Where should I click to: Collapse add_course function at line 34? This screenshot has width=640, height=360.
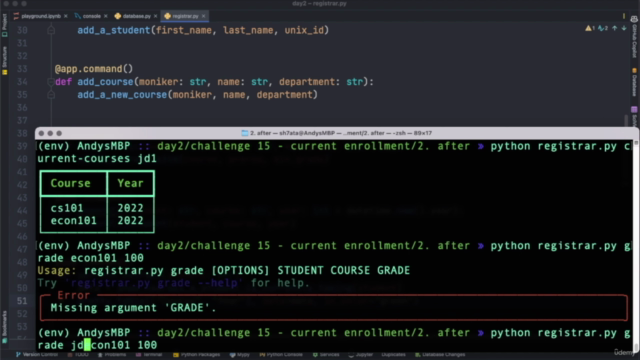click(51, 82)
